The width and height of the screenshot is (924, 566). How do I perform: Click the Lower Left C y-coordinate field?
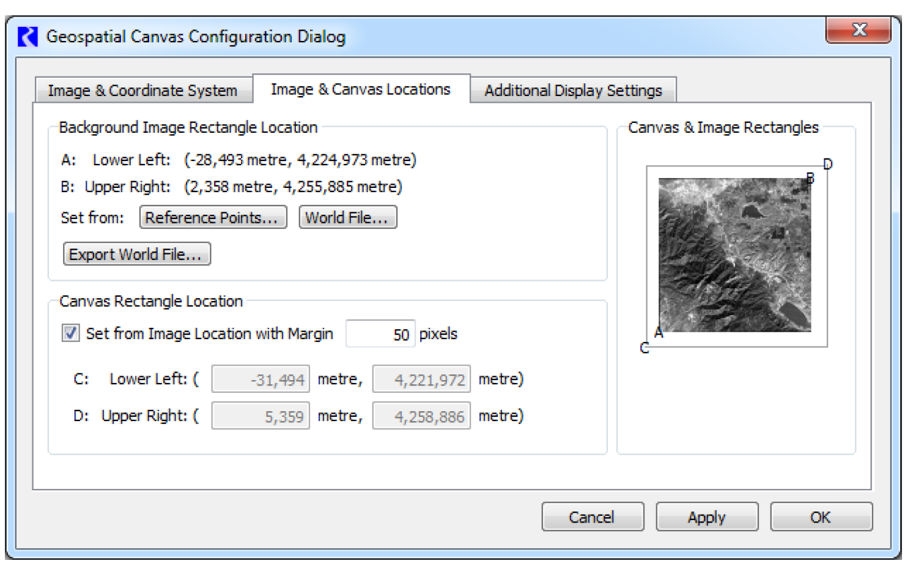point(421,379)
